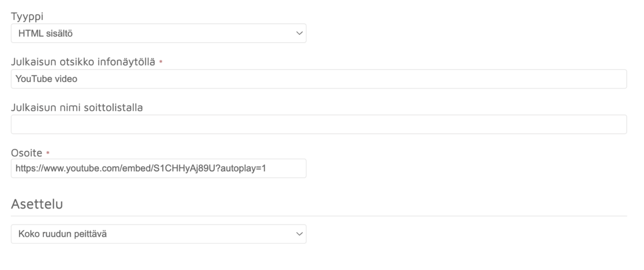Image resolution: width=644 pixels, height=270 pixels.
Task: Open the Tyyppi dropdown
Action: click(x=158, y=33)
